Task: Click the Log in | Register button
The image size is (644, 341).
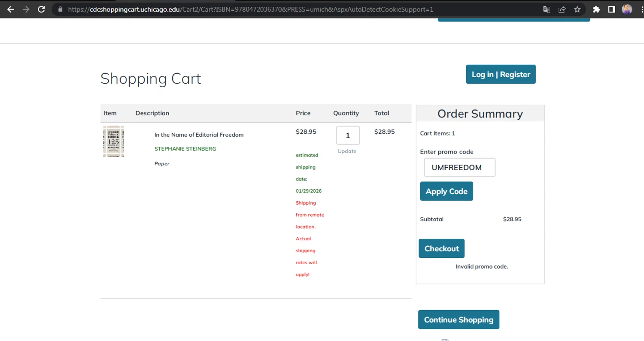Action: [501, 74]
